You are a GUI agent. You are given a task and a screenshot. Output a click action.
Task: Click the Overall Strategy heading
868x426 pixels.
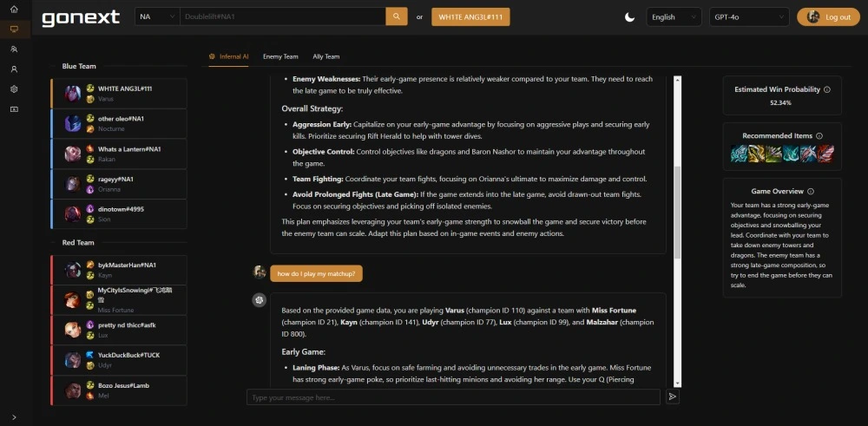(x=312, y=108)
